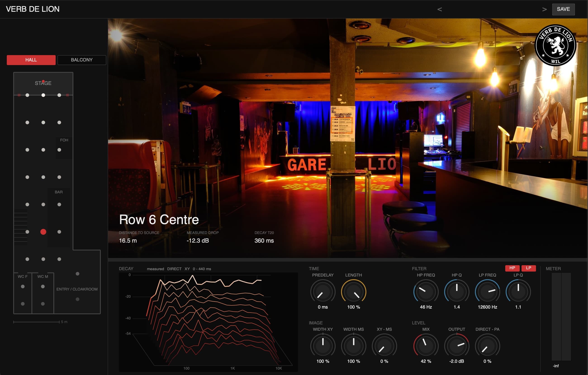The height and width of the screenshot is (375, 588).
Task: Click the '42 %' mix value
Action: coord(426,361)
